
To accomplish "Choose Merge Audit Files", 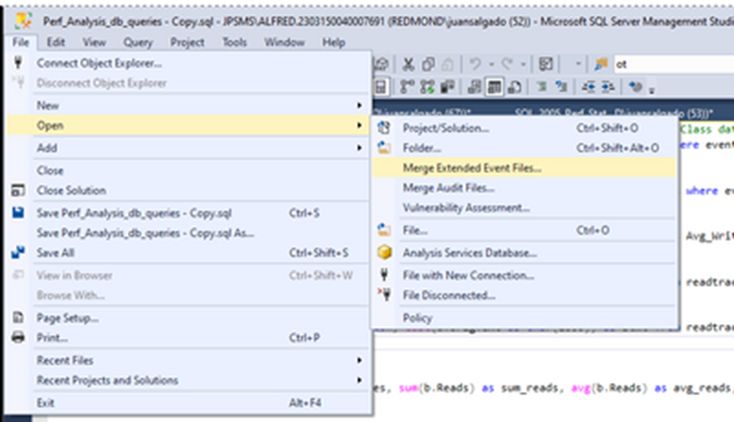I will tap(524, 188).
